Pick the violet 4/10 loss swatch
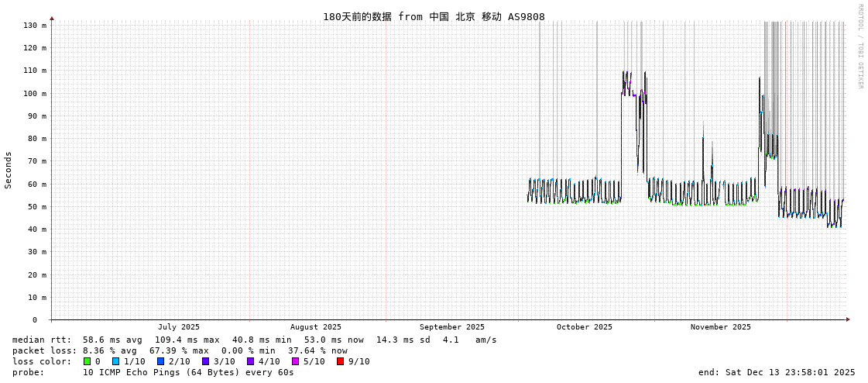The height and width of the screenshot is (383, 868). point(250,361)
